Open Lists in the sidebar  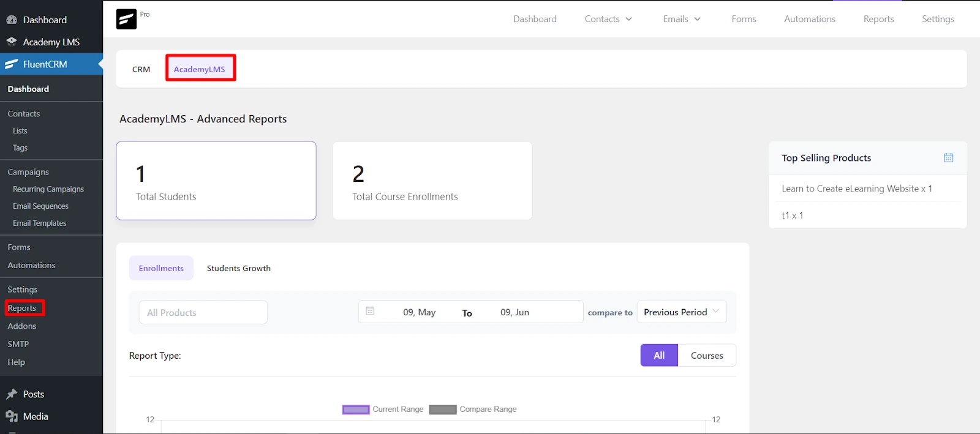(20, 131)
